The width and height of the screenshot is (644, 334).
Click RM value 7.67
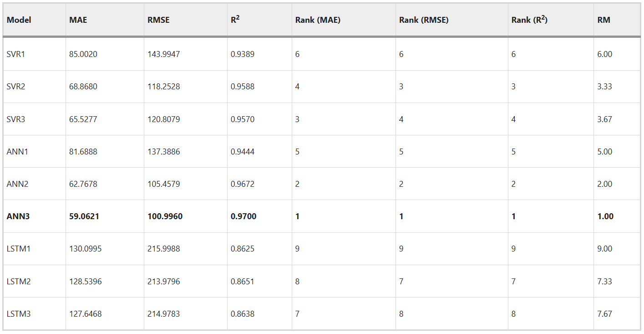605,314
